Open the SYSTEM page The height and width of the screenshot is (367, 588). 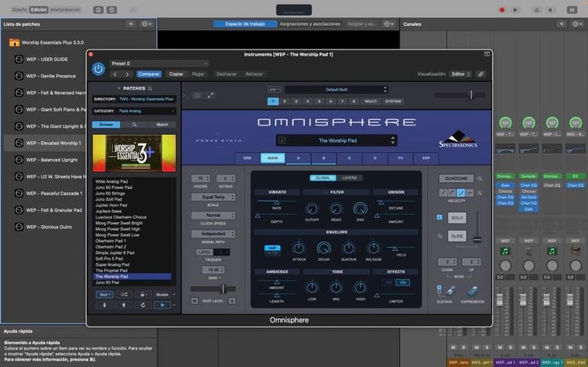(x=393, y=101)
